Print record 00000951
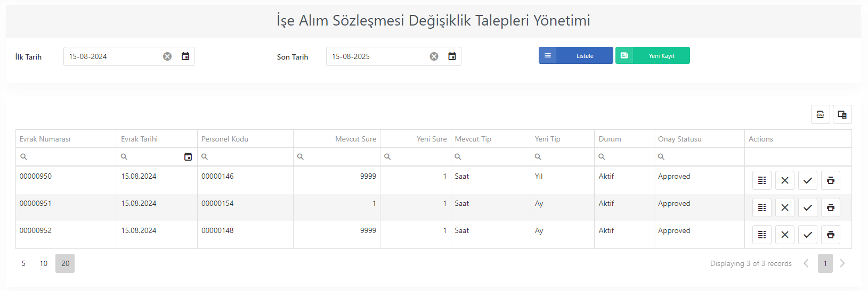 (831, 207)
